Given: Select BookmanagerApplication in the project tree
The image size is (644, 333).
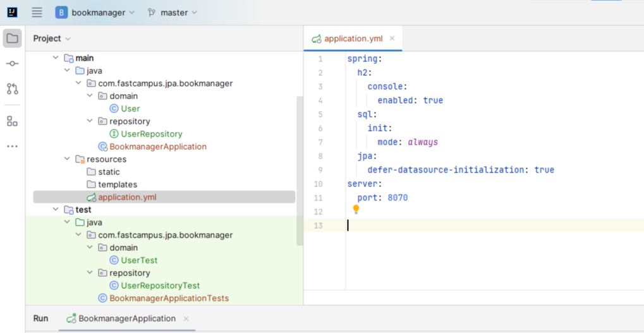Looking at the screenshot, I should point(158,147).
